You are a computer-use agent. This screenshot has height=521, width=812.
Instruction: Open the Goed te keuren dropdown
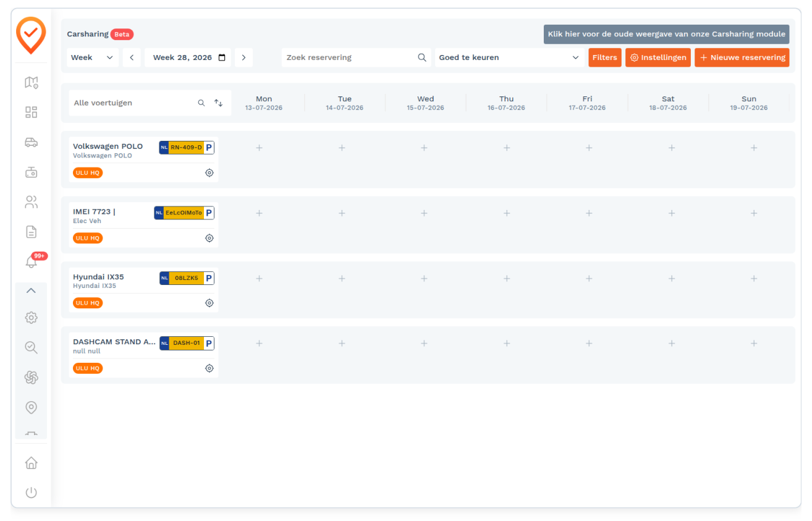click(x=510, y=57)
